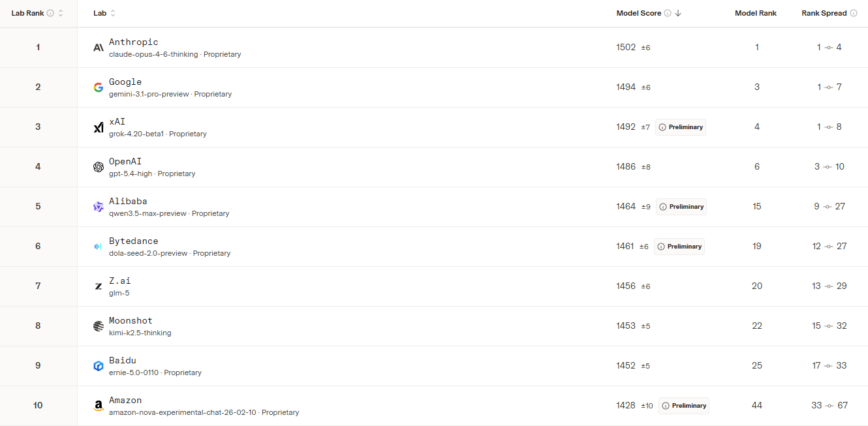Show the Lab Rank info tooltip icon

[x=50, y=13]
